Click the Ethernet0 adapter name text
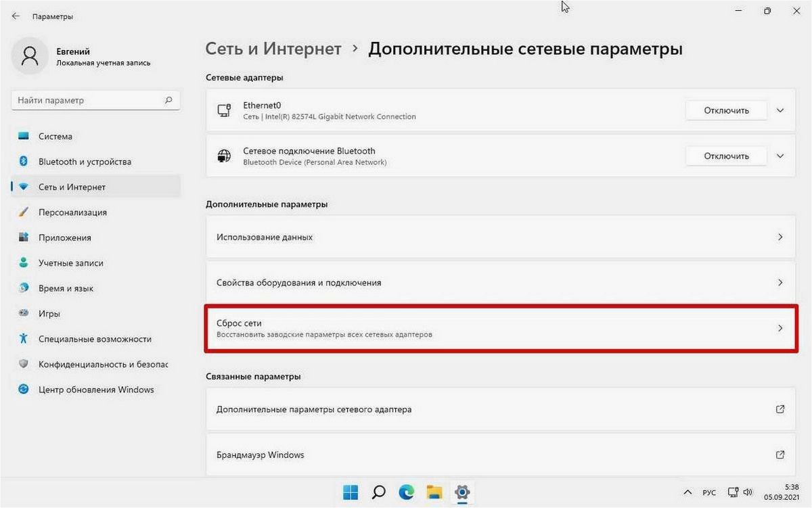The width and height of the screenshot is (812, 508). 262,106
